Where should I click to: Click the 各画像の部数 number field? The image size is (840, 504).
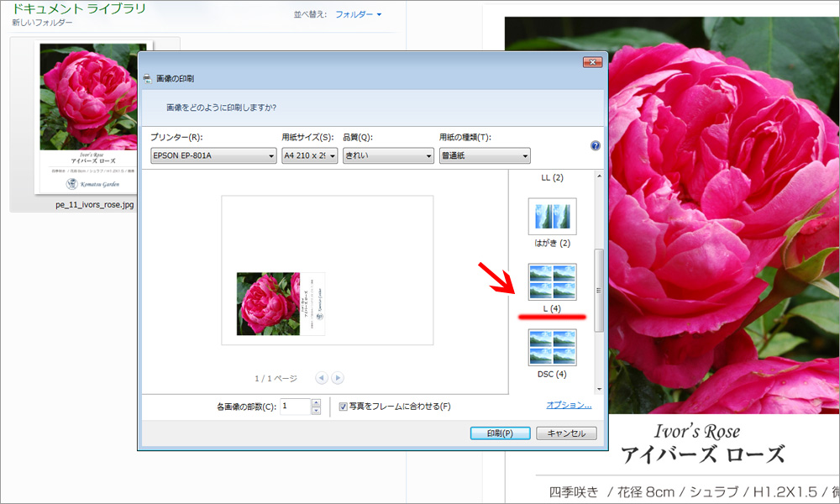[295, 407]
